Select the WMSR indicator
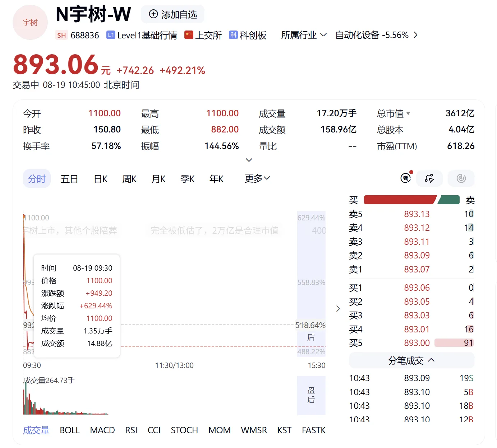The image size is (497, 448). (254, 430)
